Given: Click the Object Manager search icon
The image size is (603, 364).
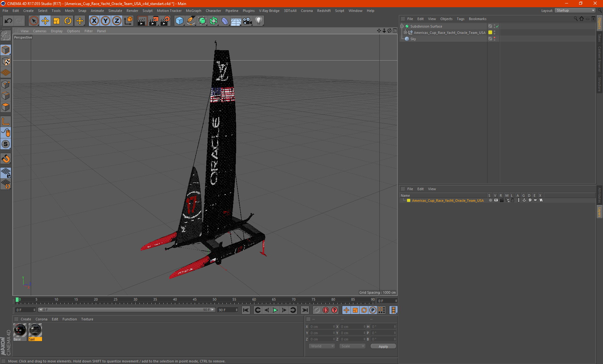Looking at the screenshot, I should pyautogui.click(x=575, y=19).
